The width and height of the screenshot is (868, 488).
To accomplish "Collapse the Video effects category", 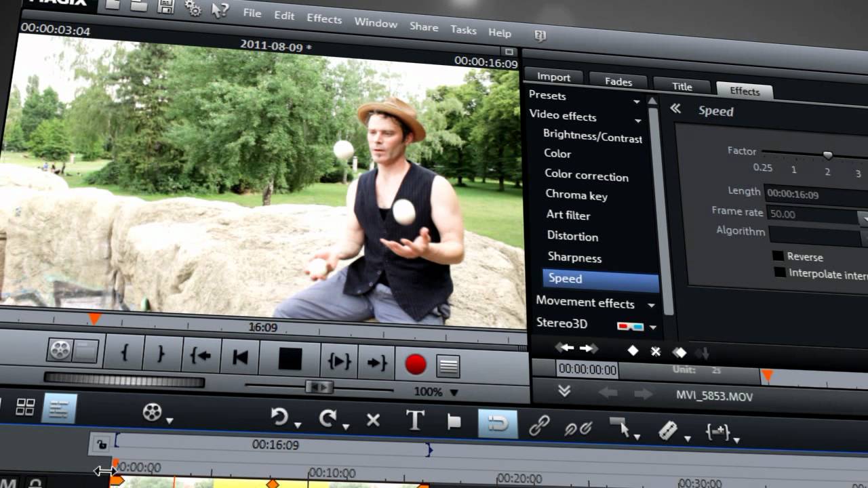I will point(638,121).
